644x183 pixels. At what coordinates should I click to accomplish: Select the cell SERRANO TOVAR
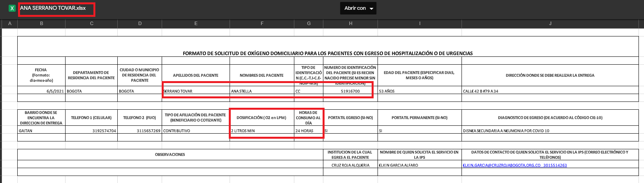tap(196, 91)
